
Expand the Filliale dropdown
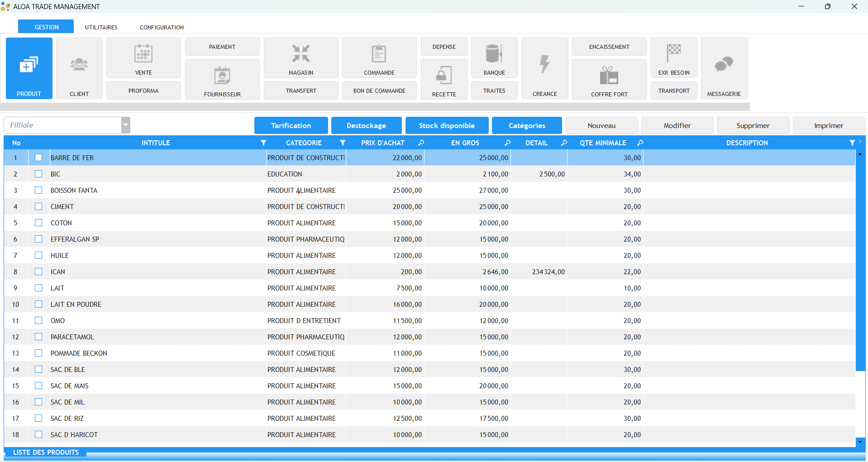click(126, 125)
